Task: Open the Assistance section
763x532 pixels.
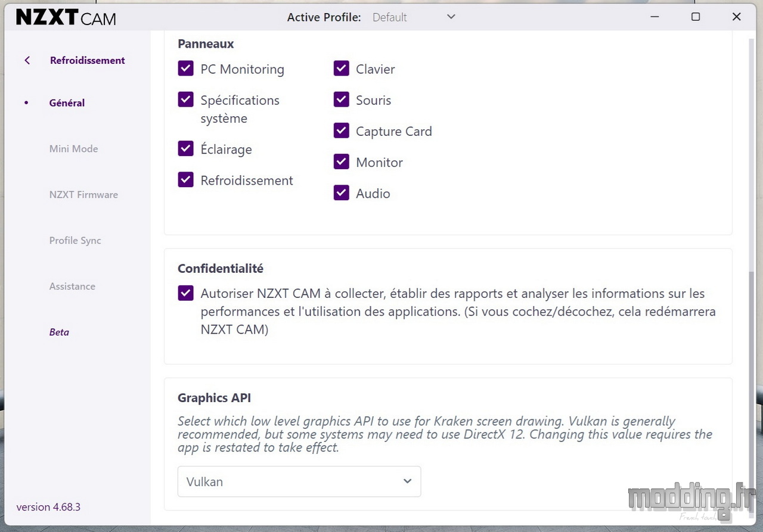Action: (x=72, y=287)
